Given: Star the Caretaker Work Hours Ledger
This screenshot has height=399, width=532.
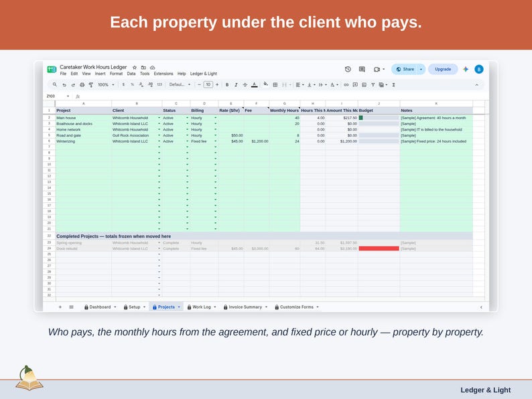Looking at the screenshot, I should coord(135,68).
